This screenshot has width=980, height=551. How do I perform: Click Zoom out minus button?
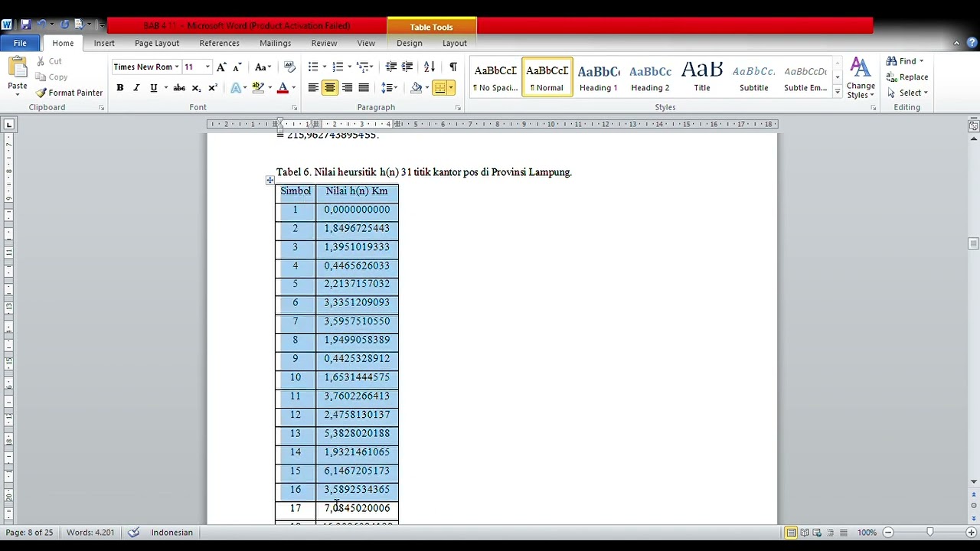[x=888, y=533]
